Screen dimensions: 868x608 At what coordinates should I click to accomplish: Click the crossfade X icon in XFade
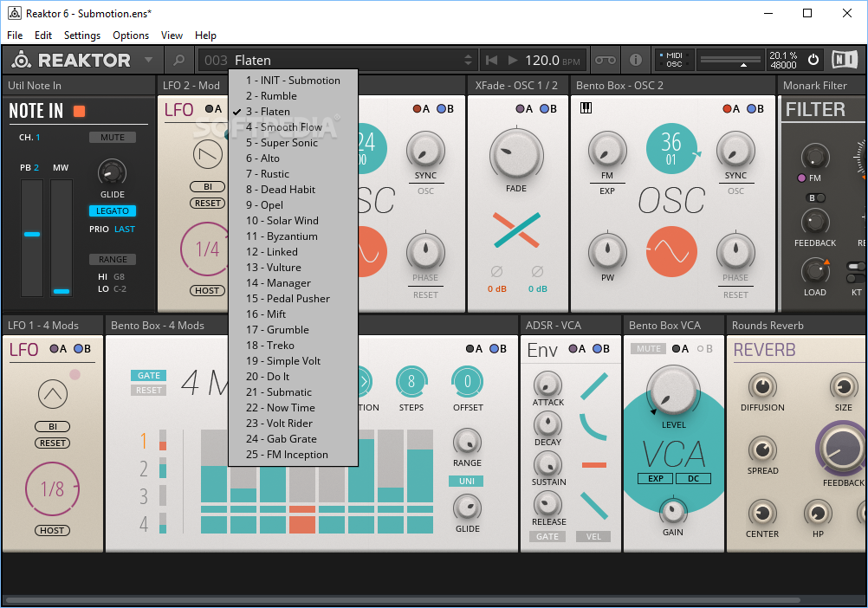pyautogui.click(x=516, y=230)
